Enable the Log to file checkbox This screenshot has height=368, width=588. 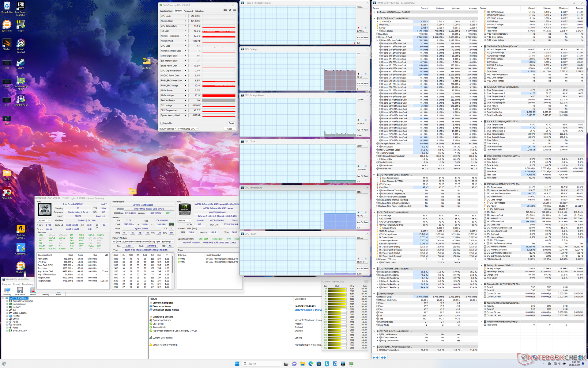(x=162, y=123)
